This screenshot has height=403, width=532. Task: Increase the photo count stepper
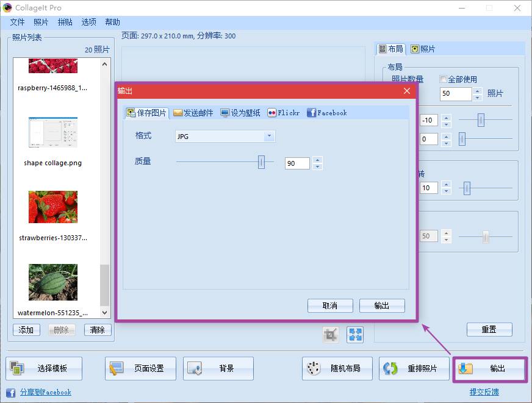click(477, 90)
